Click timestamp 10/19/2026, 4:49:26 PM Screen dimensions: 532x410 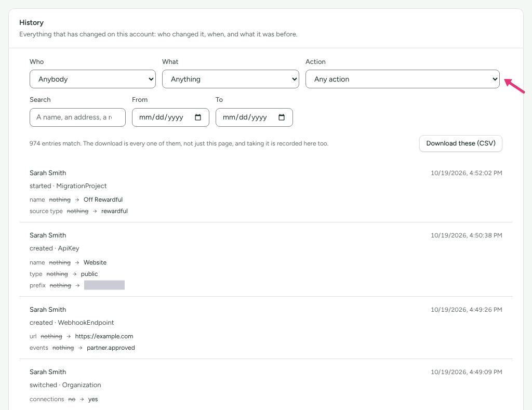tap(467, 310)
